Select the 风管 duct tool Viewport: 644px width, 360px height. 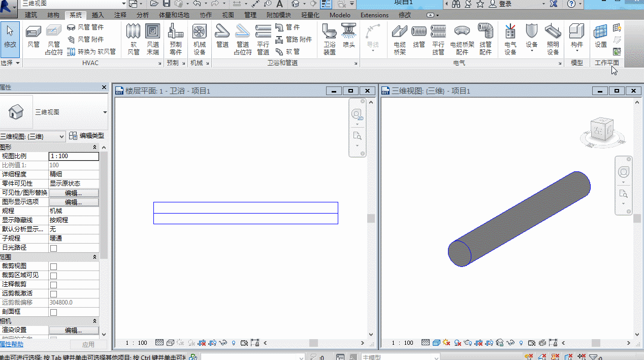point(34,38)
